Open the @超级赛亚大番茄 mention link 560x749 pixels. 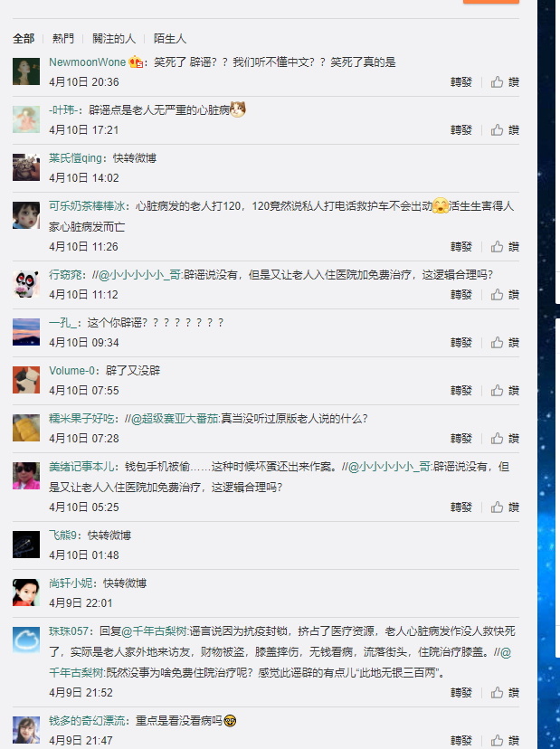pos(175,419)
